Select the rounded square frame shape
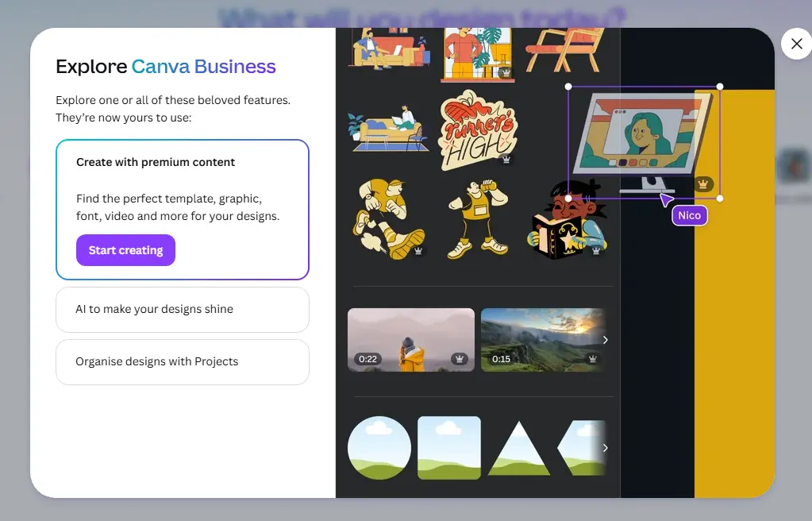The height and width of the screenshot is (521, 812). coord(449,448)
